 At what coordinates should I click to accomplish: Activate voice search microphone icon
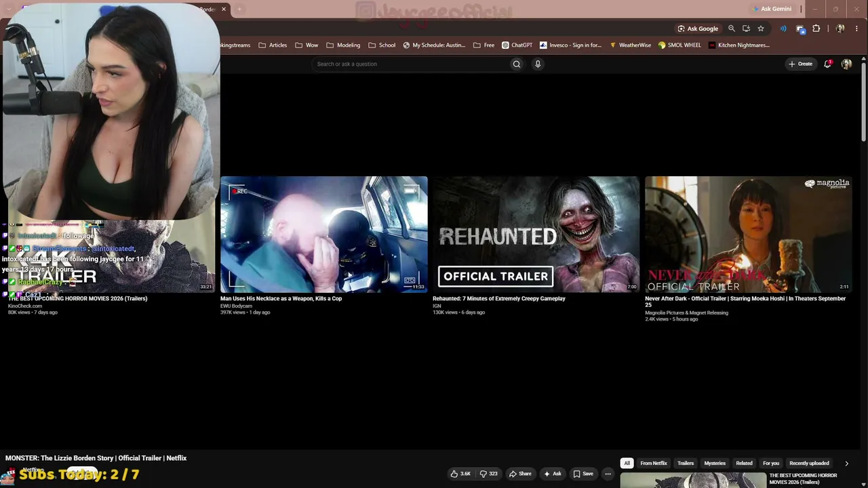(x=538, y=64)
